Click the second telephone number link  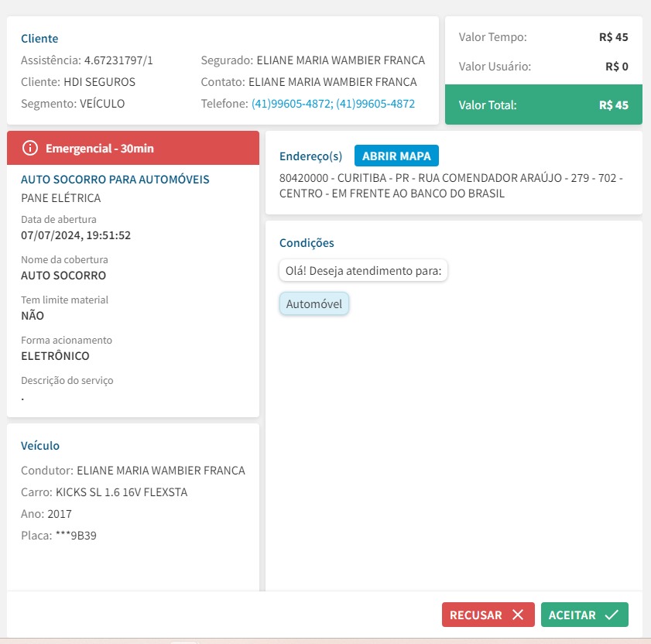pyautogui.click(x=375, y=104)
